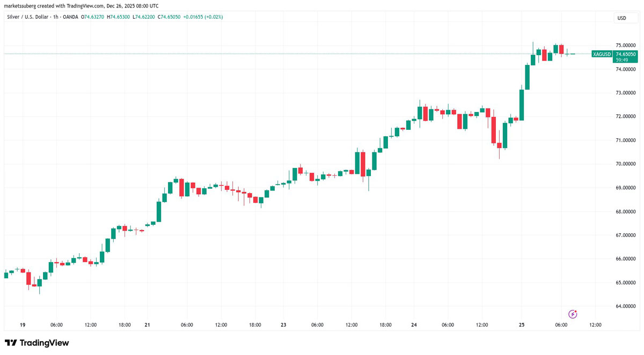Image resolution: width=644 pixels, height=355 pixels.
Task: Click the TradingView logo at bottom left
Action: pos(37,343)
